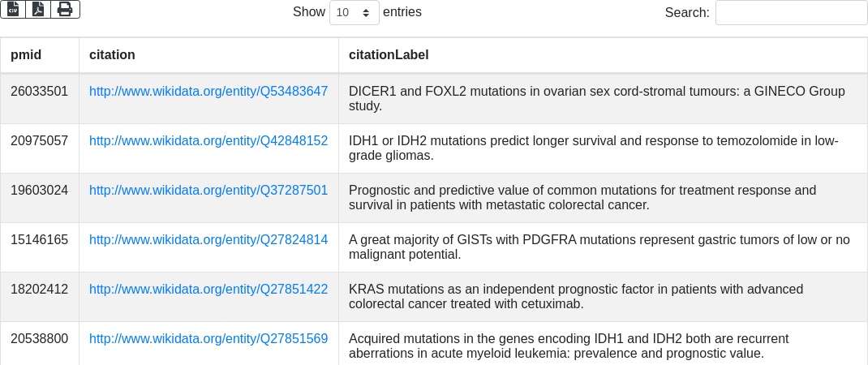Click into the Search input field

click(x=791, y=13)
